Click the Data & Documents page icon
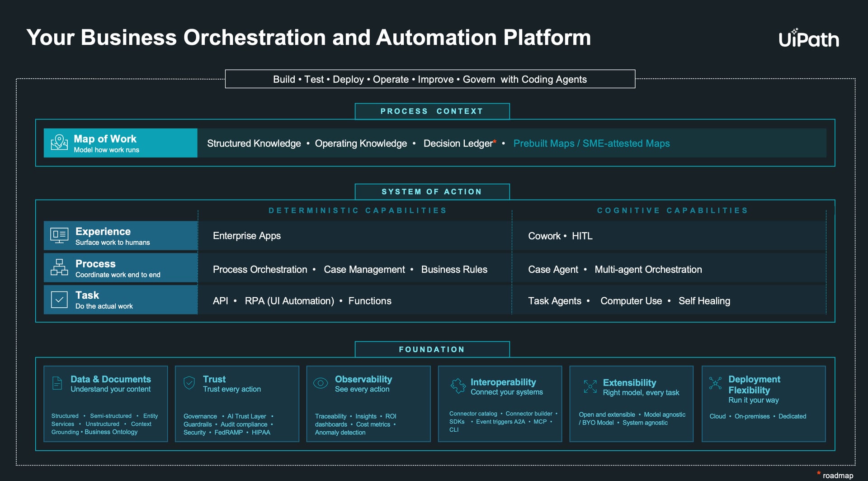The width and height of the screenshot is (868, 481). click(57, 383)
